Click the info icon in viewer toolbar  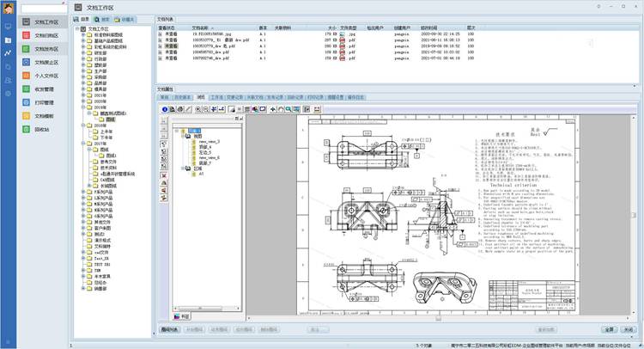pos(163,109)
